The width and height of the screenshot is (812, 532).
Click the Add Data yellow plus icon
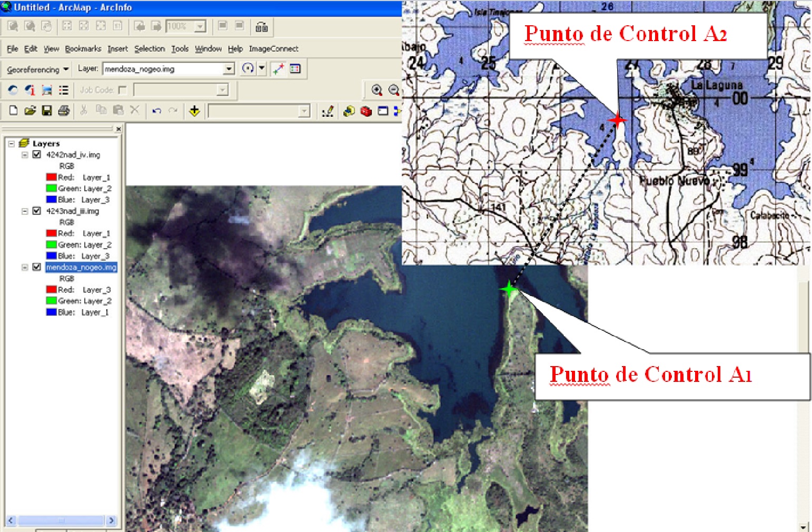(x=194, y=111)
